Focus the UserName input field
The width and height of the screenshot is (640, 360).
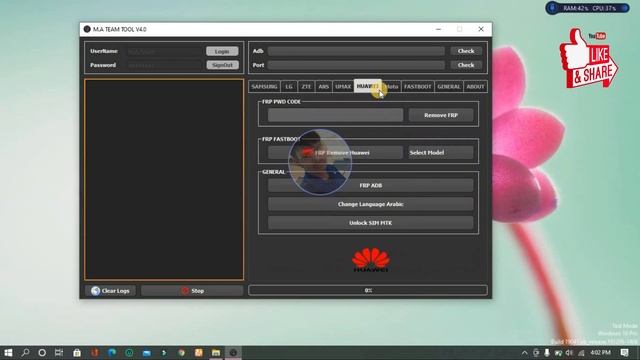(x=165, y=51)
